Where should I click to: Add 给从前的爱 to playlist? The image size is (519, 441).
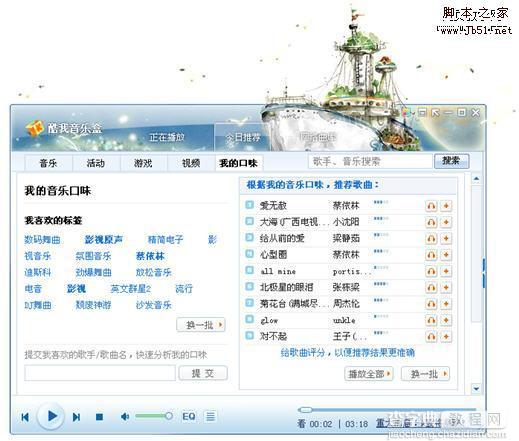pyautogui.click(x=446, y=238)
